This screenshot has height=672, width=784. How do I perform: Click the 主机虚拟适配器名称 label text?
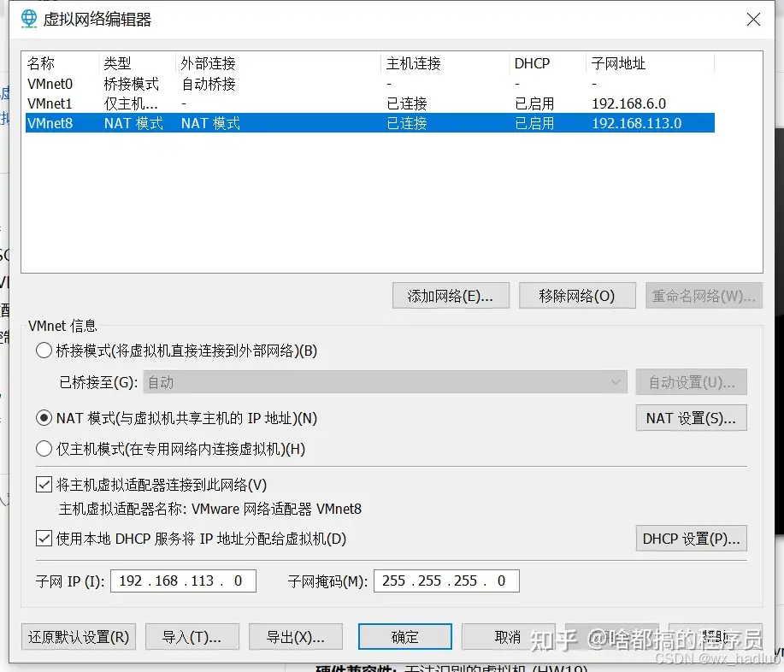123,509
